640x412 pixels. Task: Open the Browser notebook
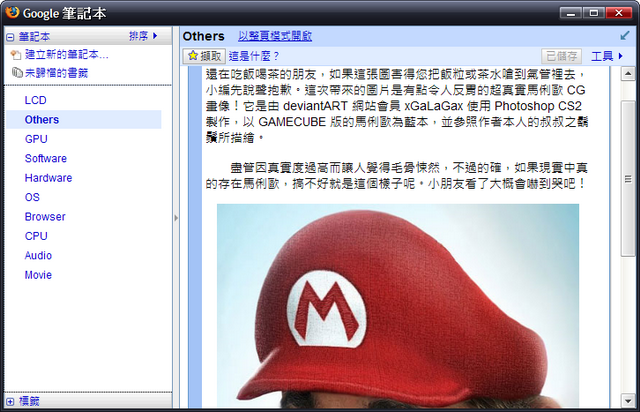tap(45, 216)
